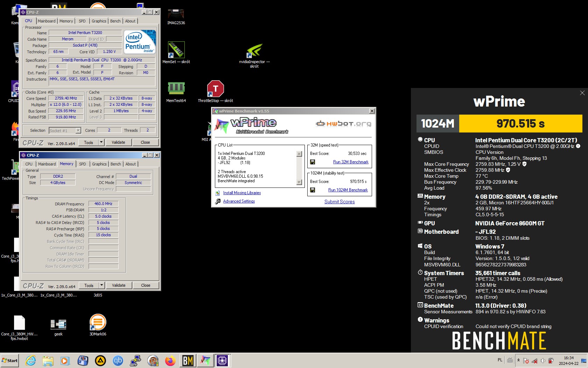
Task: Click the Windows logo icon beside OS in BenchMate
Action: tap(420, 246)
